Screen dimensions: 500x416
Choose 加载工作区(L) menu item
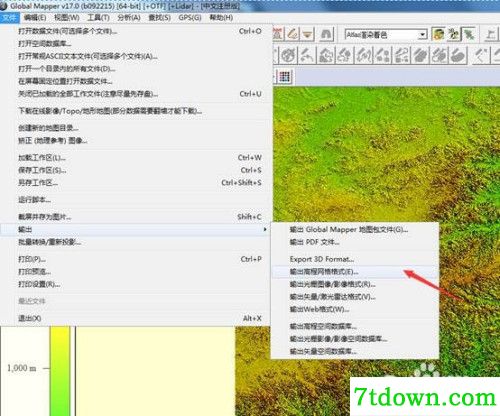click(135, 158)
